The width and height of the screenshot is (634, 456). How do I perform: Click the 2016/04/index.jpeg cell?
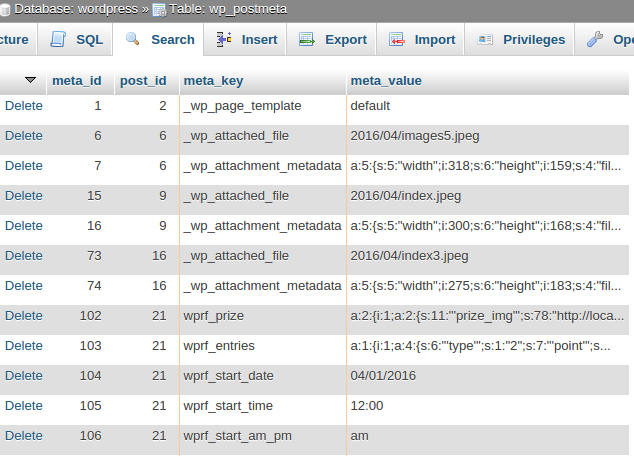[488, 199]
